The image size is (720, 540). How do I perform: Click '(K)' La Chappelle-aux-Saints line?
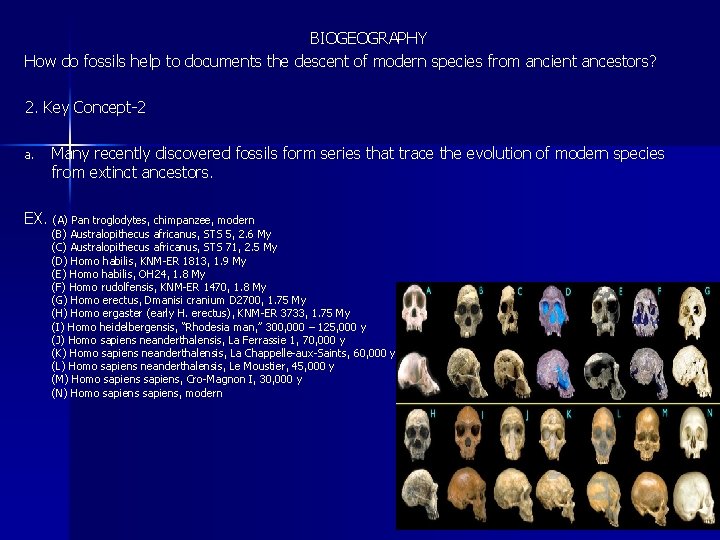coord(223,353)
